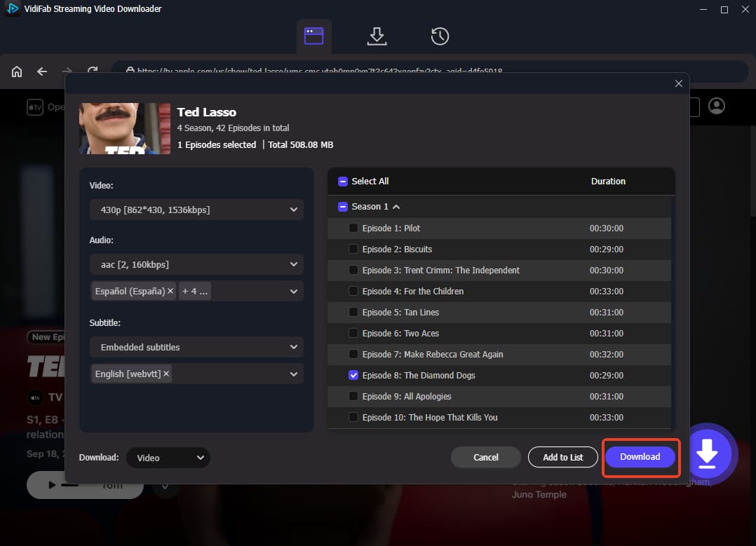
Task: Open the audio language dropdown arrow
Action: point(293,291)
